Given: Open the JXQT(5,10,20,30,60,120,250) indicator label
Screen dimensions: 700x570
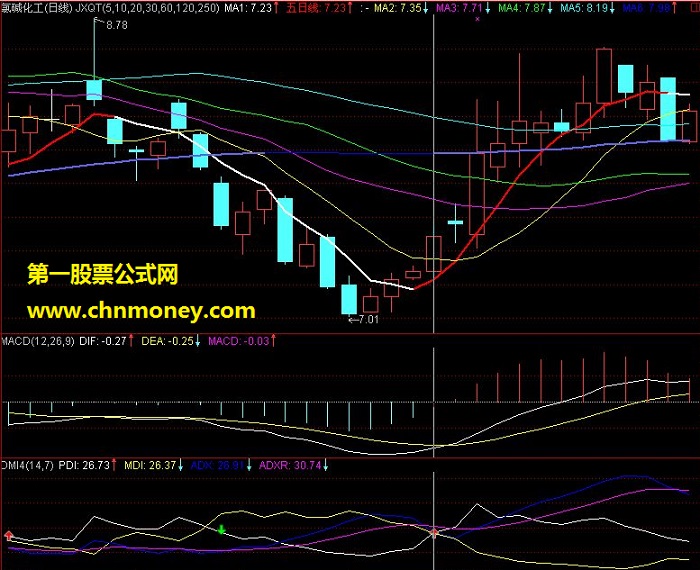Looking at the screenshot, I should 147,8.
